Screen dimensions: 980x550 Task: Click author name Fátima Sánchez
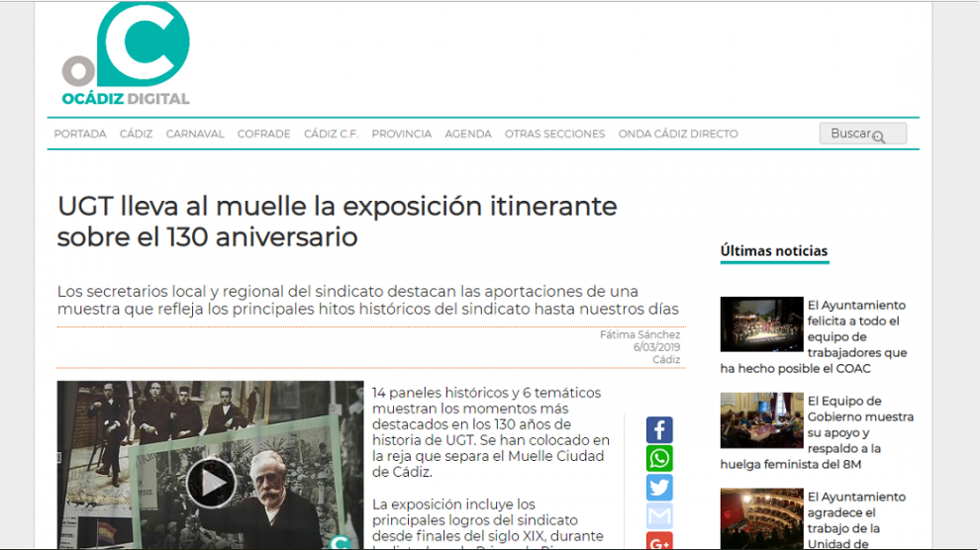tap(640, 334)
